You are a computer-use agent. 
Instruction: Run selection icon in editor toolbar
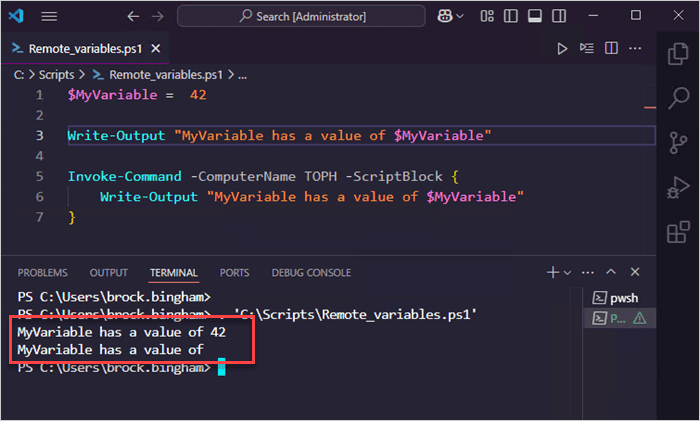pyautogui.click(x=587, y=48)
